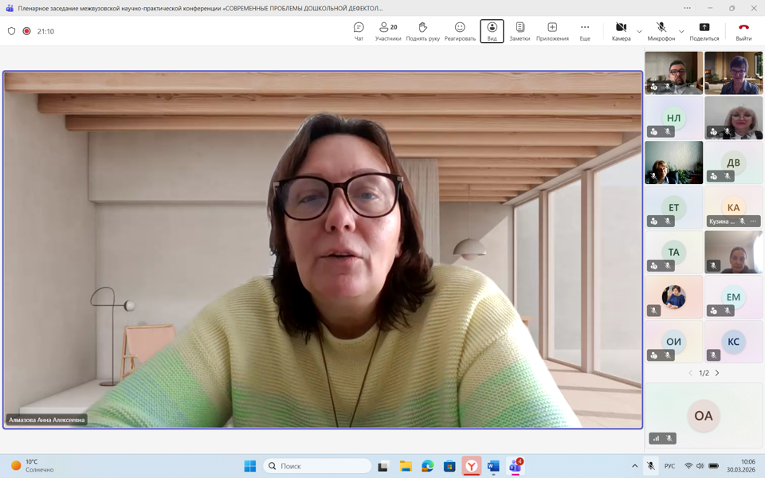Open the Заметки meeting notes

click(520, 31)
